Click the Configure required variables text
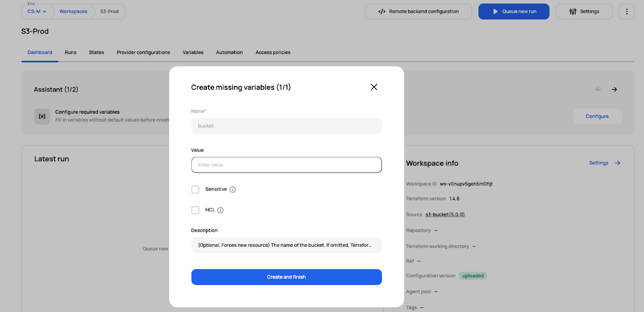Screen dimensions: 644x312 (x=87, y=112)
